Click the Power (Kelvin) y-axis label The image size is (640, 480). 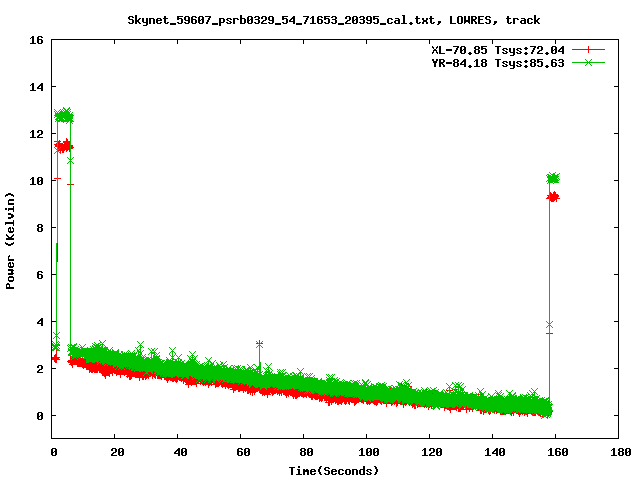[x=10, y=241]
